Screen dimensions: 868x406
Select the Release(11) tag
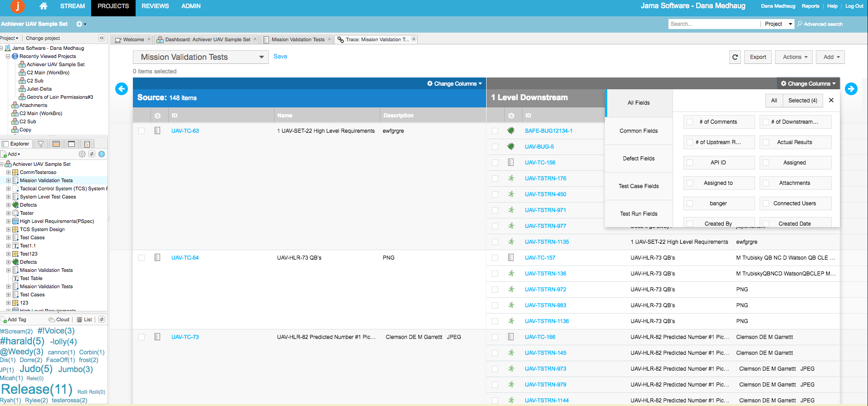point(37,390)
